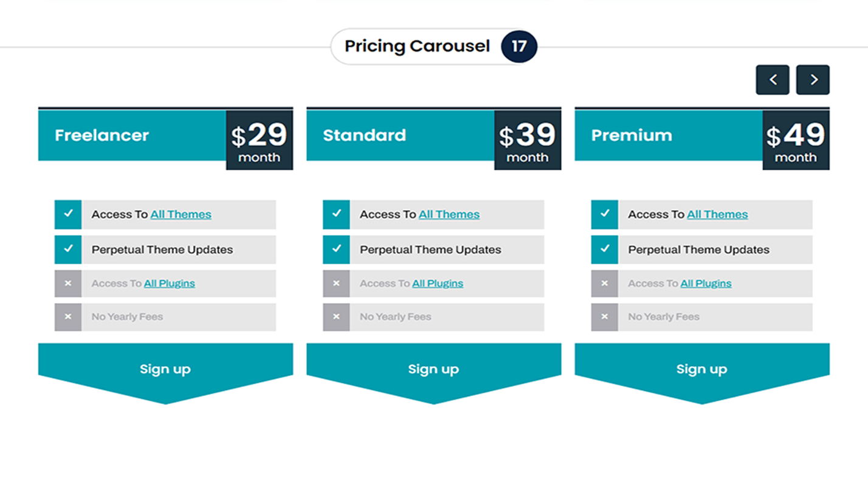Click Premium's Perpetual Theme Updates checkmark icon

click(x=604, y=250)
